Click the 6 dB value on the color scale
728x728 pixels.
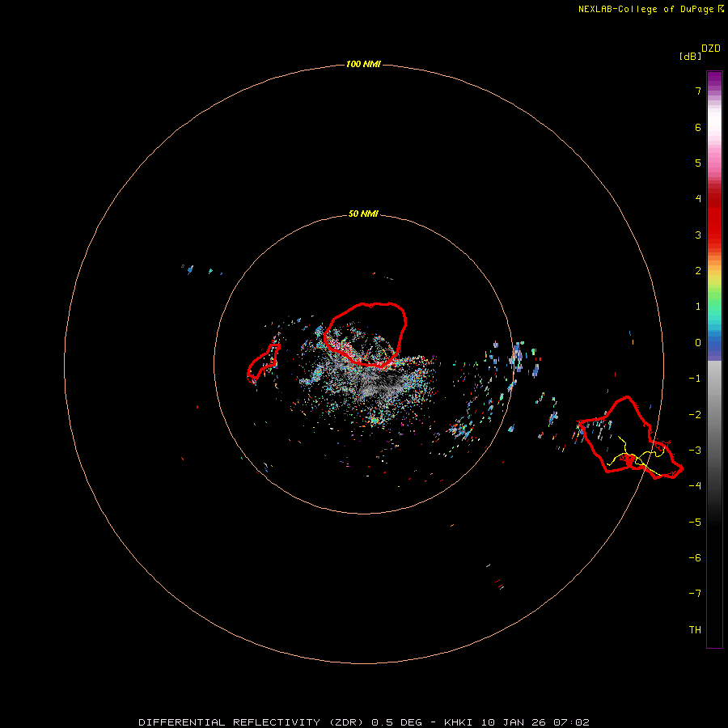pyautogui.click(x=698, y=127)
